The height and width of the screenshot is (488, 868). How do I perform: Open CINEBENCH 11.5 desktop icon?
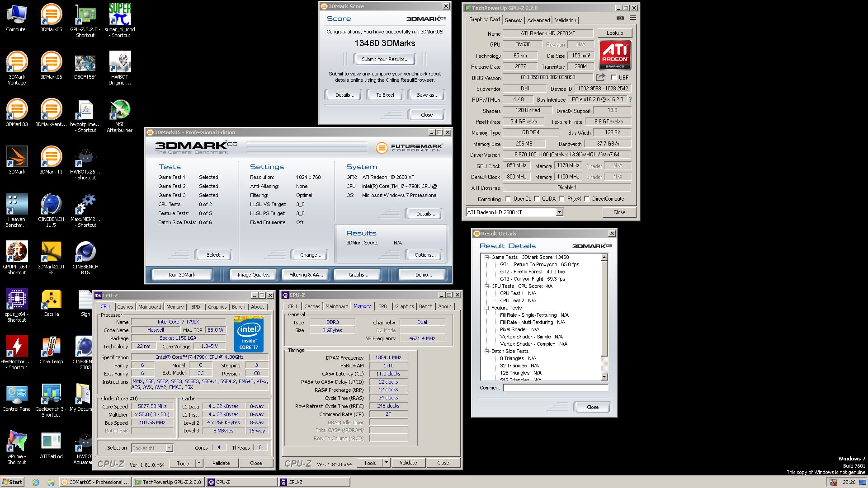(x=51, y=211)
